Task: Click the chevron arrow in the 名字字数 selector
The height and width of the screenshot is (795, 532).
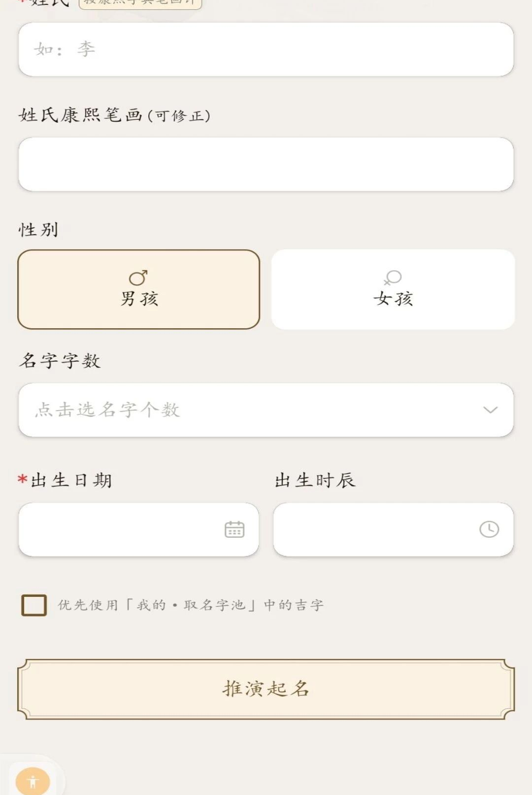Action: pyautogui.click(x=490, y=410)
